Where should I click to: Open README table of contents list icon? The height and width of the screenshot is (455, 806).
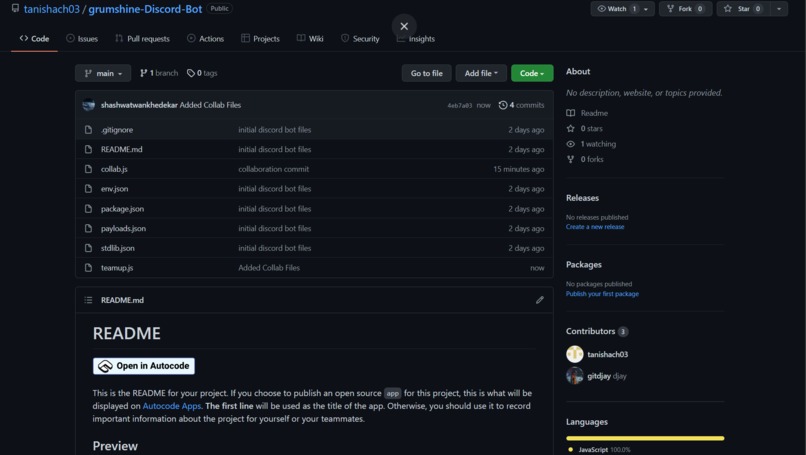(88, 300)
